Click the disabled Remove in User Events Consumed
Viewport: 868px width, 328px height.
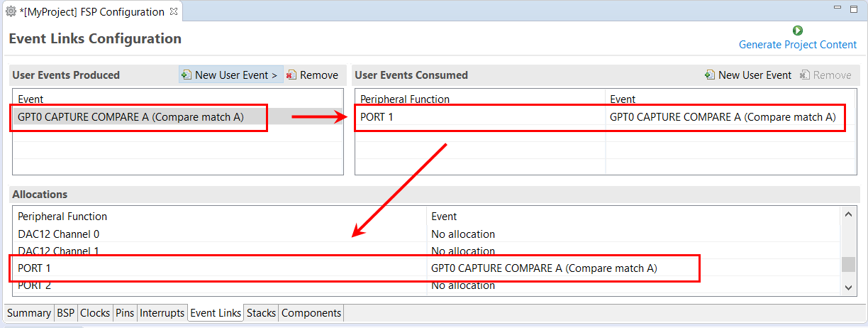[825, 75]
